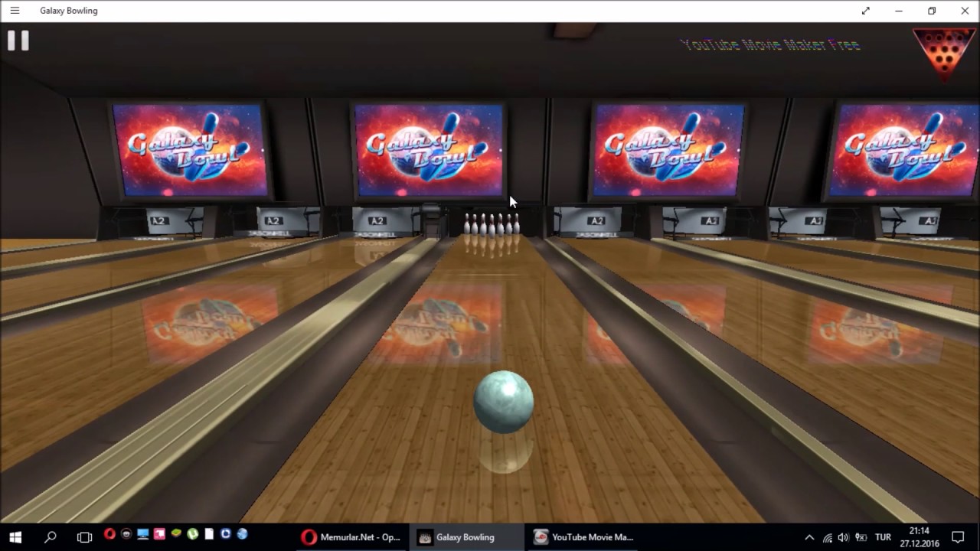This screenshot has height=551, width=980.
Task: Open the hamburger menu in Galaxy Bowling
Action: point(15,11)
